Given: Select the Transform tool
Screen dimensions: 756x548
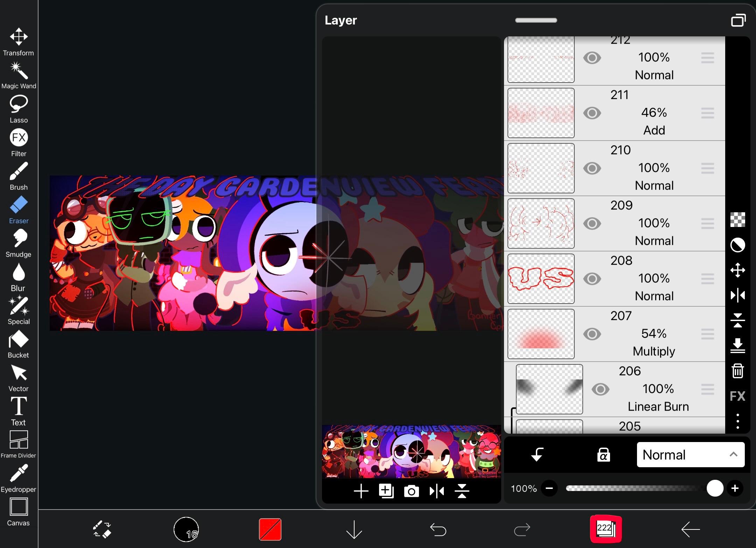Looking at the screenshot, I should (x=19, y=42).
